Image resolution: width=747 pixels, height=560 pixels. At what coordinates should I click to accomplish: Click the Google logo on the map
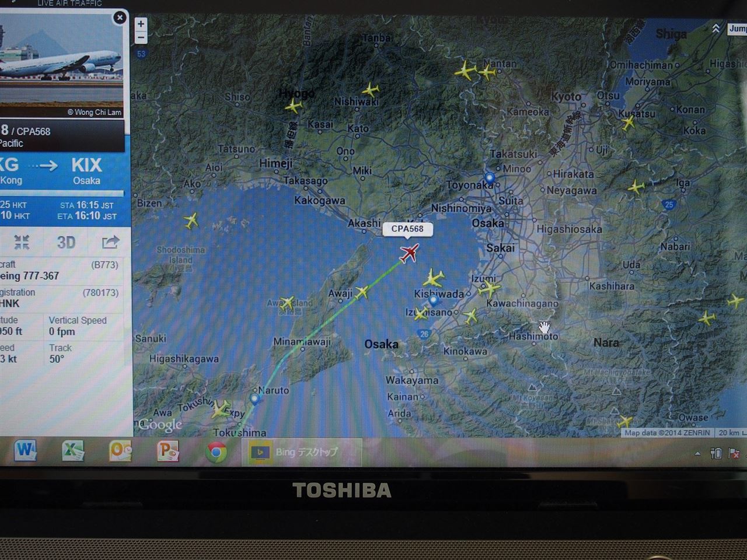coord(160,425)
